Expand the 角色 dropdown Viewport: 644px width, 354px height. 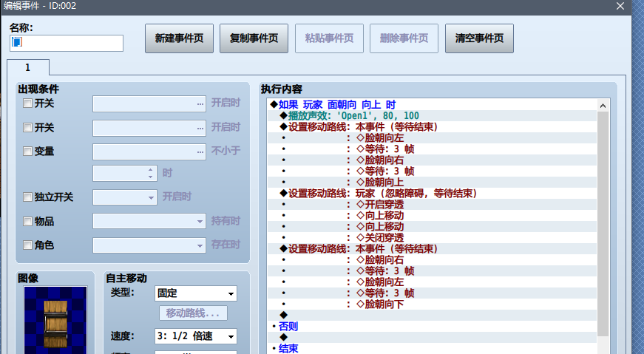149,245
